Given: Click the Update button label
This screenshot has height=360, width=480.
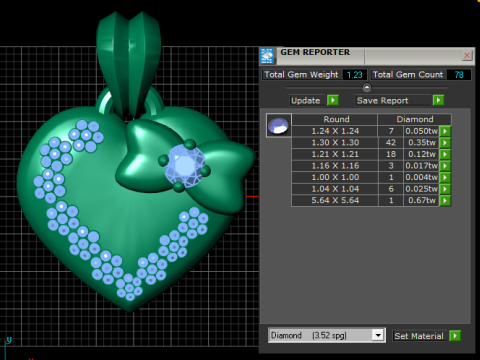Looking at the screenshot, I should (x=306, y=101).
